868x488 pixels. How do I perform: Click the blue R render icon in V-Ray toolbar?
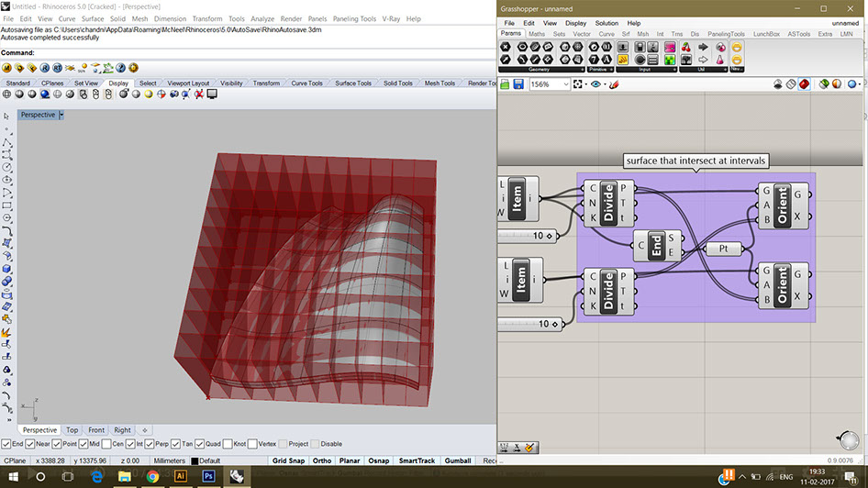[45, 68]
